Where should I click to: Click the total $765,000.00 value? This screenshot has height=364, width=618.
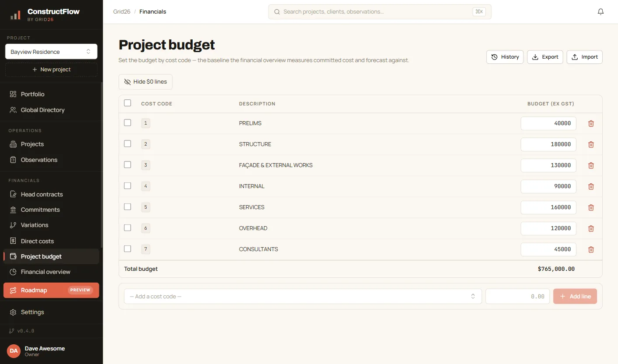click(556, 269)
